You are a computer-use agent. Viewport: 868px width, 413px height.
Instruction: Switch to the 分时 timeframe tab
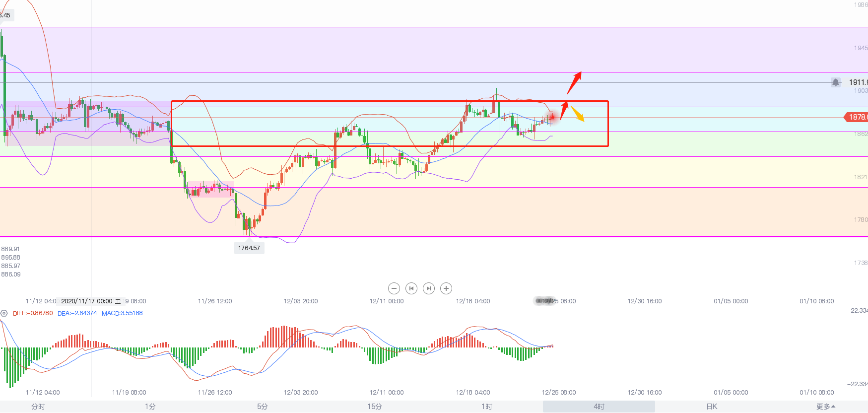point(38,407)
